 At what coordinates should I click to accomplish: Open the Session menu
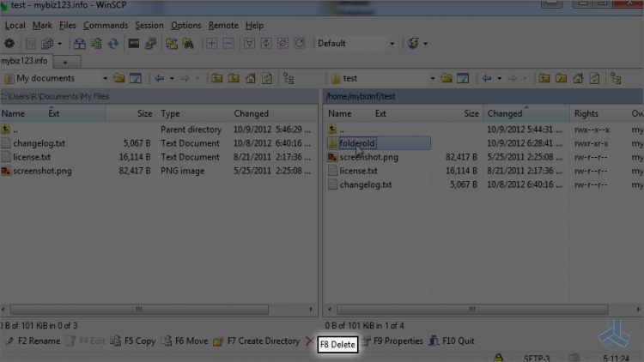point(149,26)
